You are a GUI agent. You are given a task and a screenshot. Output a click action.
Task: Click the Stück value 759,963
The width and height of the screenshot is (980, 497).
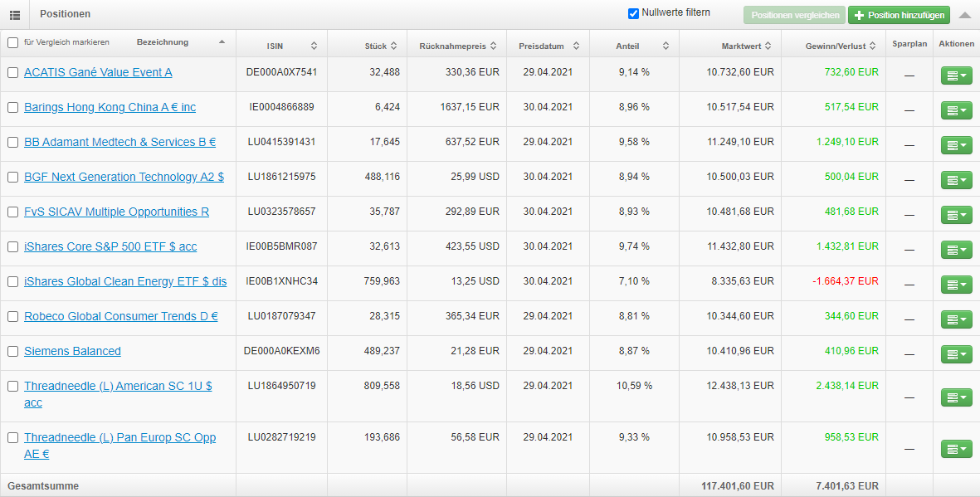point(382,281)
